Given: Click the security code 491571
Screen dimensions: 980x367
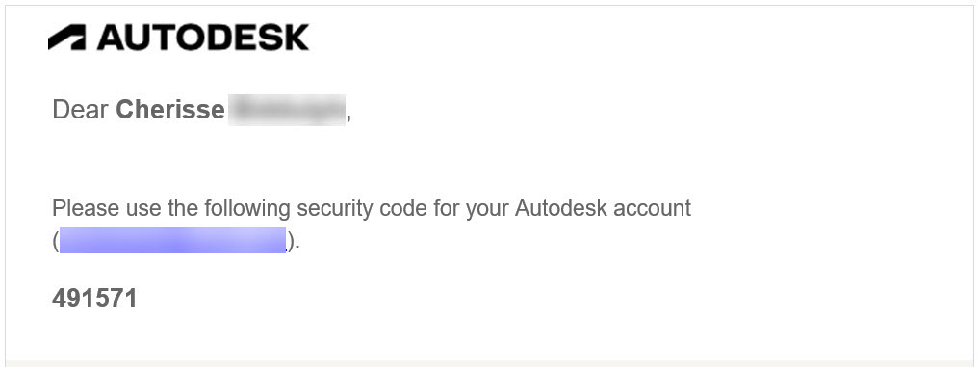Looking at the screenshot, I should [x=94, y=299].
